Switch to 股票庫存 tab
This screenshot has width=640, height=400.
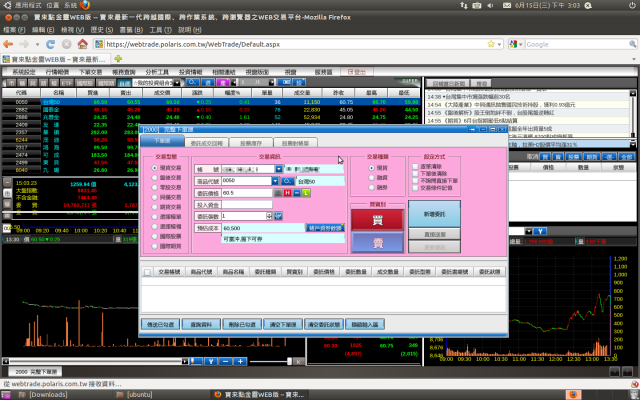click(x=251, y=143)
